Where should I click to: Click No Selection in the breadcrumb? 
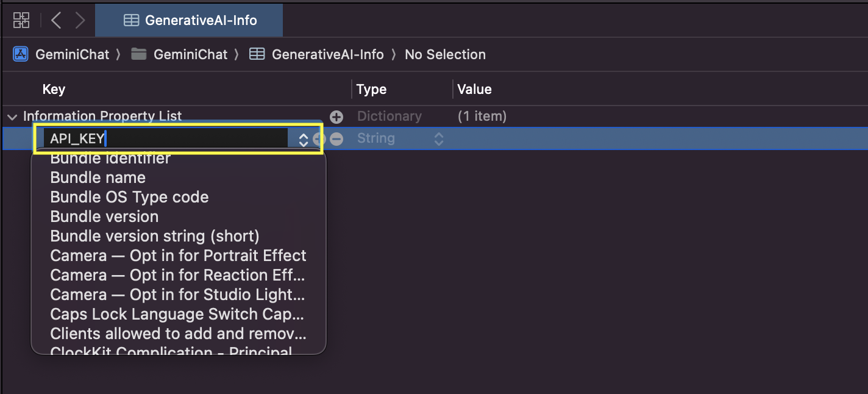[445, 54]
